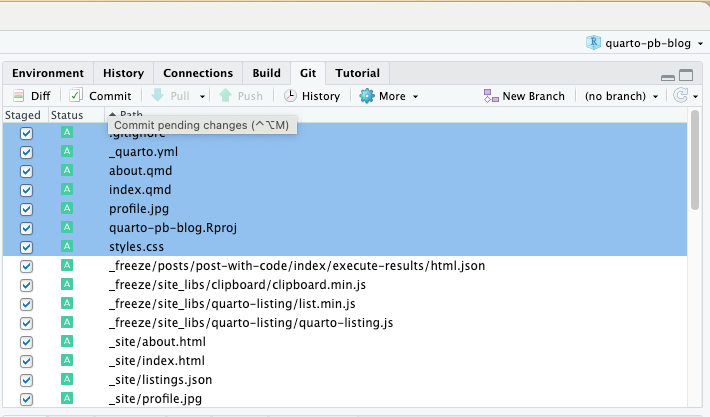This screenshot has width=710, height=417.
Task: Click the Added status icon for _site/about.html
Action: [67, 341]
